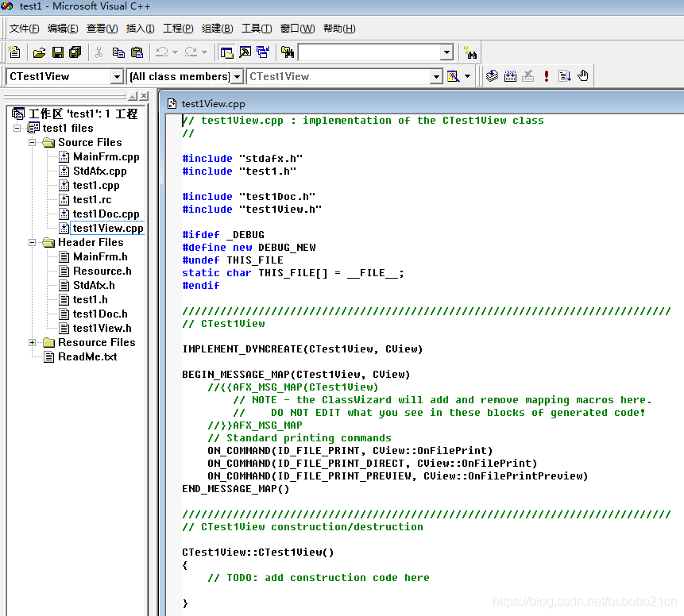Select StdAfx.cpp in the file tree
Viewport: 684px width, 616px height.
point(100,171)
